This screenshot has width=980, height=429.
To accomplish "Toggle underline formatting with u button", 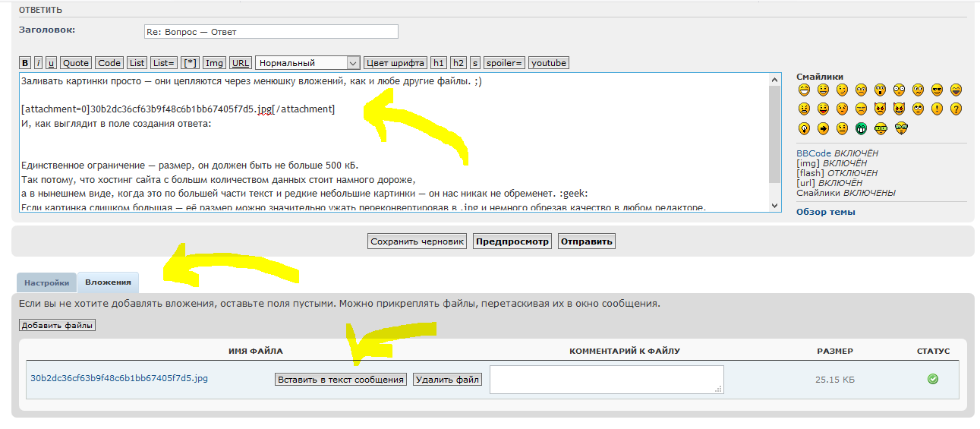I will tap(51, 63).
